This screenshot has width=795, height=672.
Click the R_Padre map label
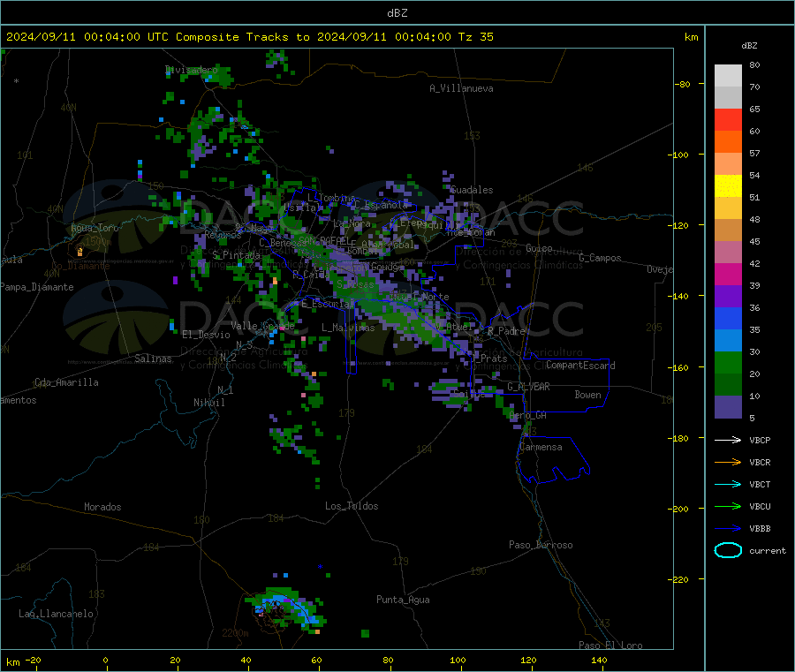click(x=506, y=331)
